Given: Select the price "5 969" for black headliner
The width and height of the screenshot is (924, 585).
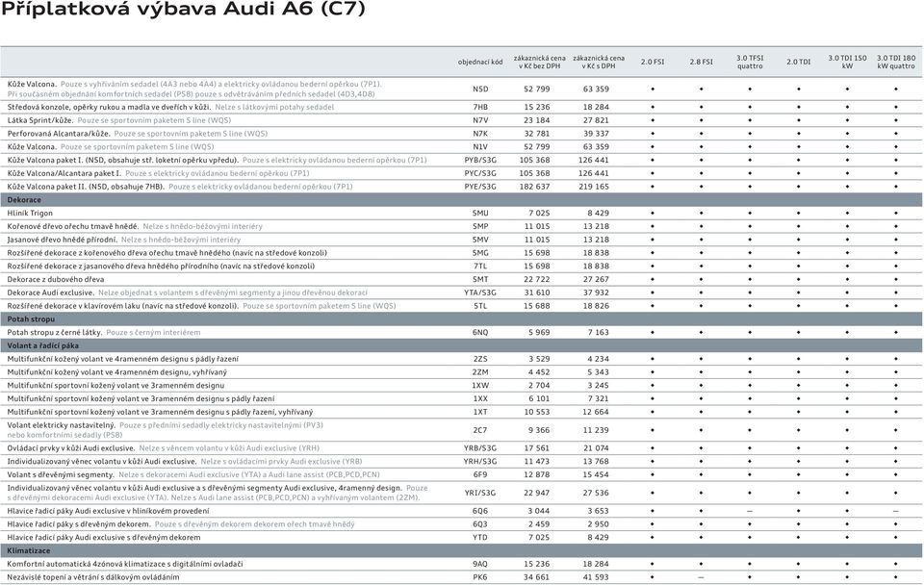Looking at the screenshot, I should coord(539,332).
